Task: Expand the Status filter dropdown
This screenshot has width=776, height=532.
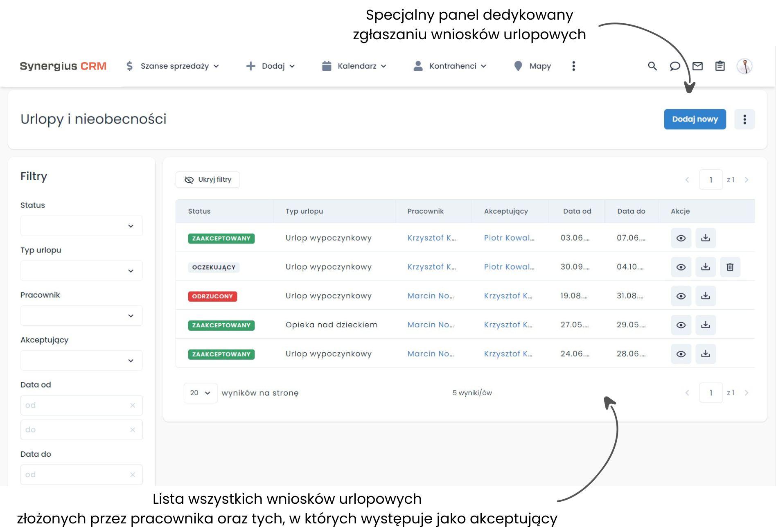Action: tap(81, 226)
